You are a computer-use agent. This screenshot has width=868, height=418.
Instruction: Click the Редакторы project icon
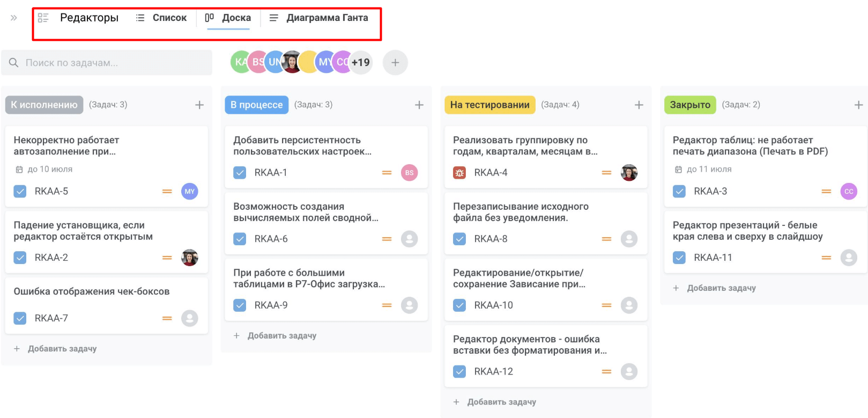click(43, 18)
